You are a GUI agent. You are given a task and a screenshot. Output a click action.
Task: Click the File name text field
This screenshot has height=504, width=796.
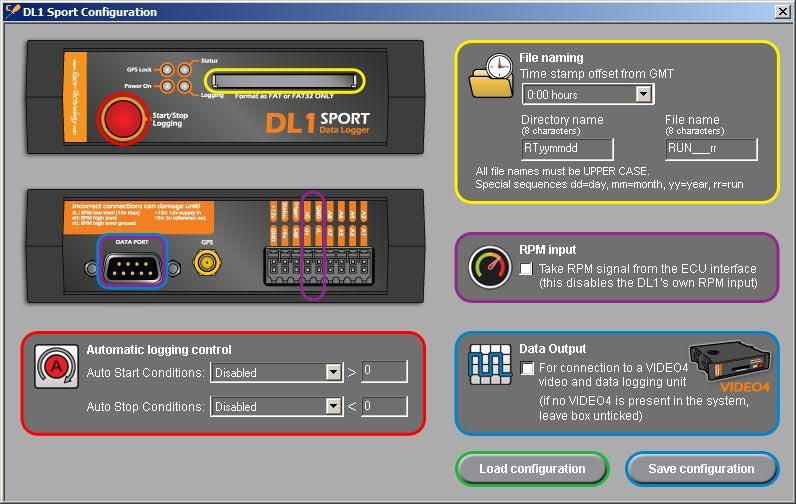coord(711,149)
